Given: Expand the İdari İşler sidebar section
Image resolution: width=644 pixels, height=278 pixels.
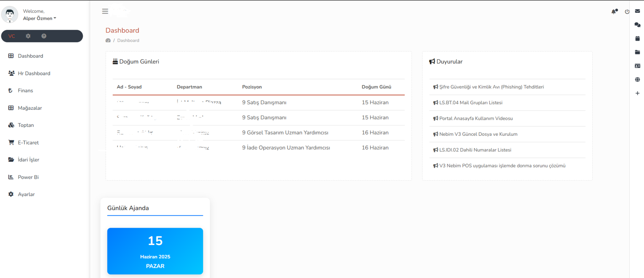Looking at the screenshot, I should pos(28,160).
